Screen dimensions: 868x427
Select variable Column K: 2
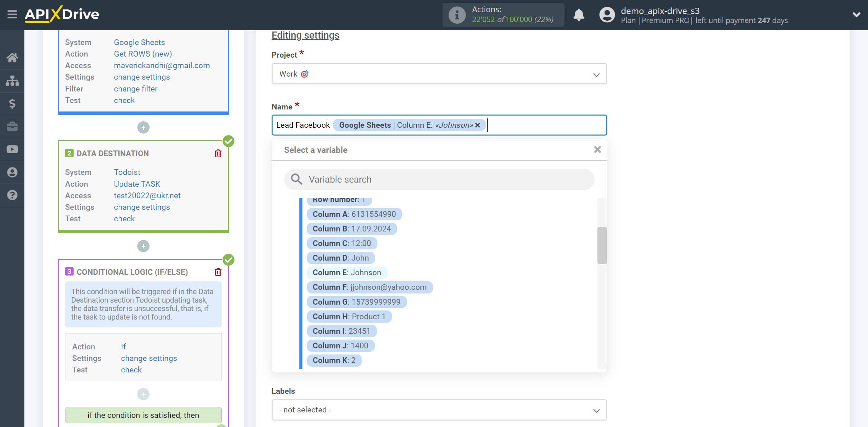click(334, 360)
